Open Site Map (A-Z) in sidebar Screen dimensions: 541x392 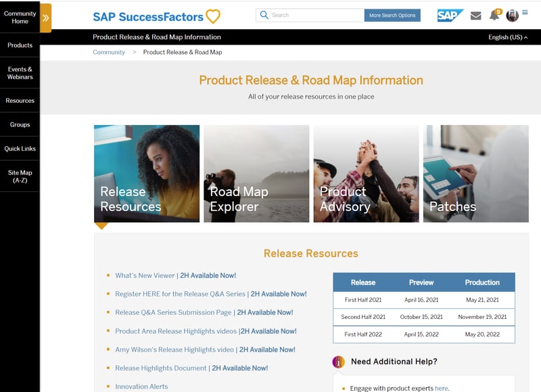[x=20, y=176]
